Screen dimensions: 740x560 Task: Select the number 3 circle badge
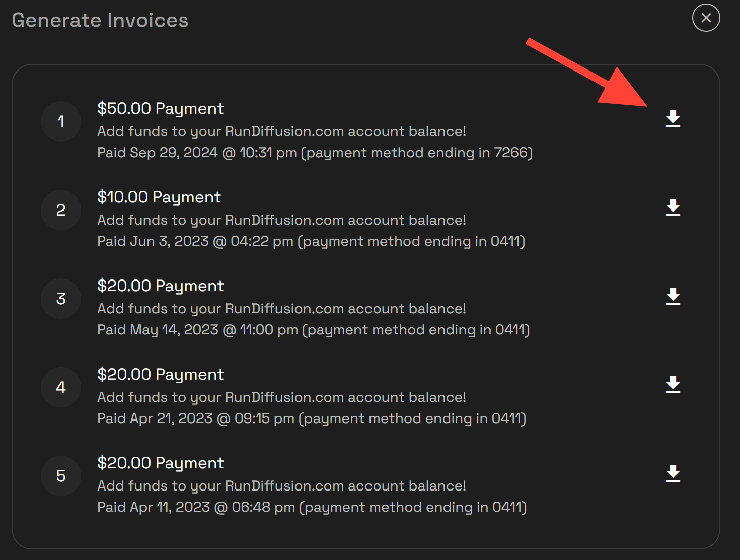[61, 299]
